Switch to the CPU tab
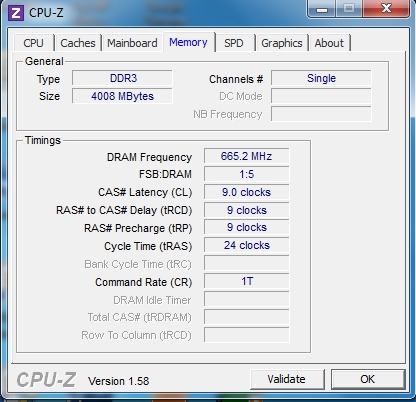 point(33,43)
